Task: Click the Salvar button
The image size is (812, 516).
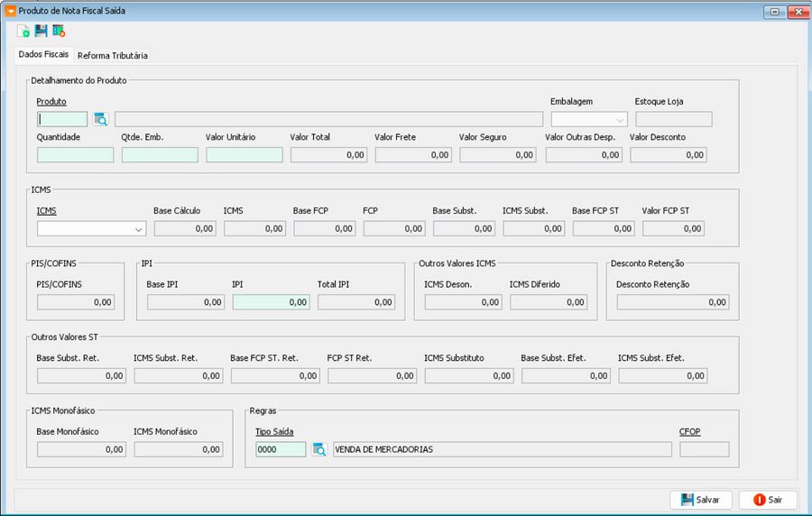Action: (701, 500)
